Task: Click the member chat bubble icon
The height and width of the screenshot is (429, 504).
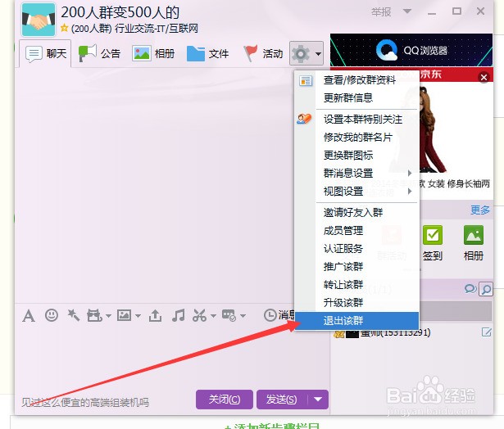Action: (470, 289)
